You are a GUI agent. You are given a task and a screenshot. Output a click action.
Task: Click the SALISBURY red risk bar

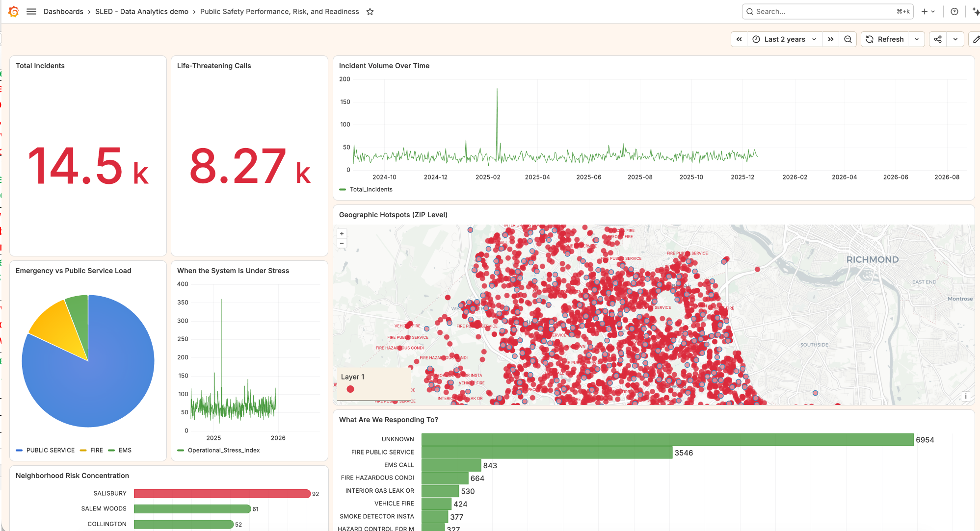(222, 494)
